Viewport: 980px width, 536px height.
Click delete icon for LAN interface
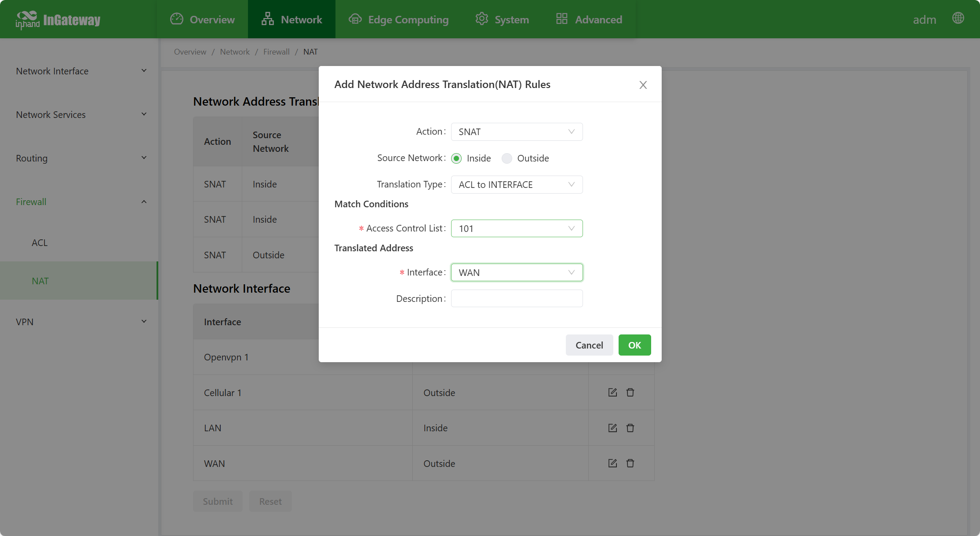coord(630,428)
